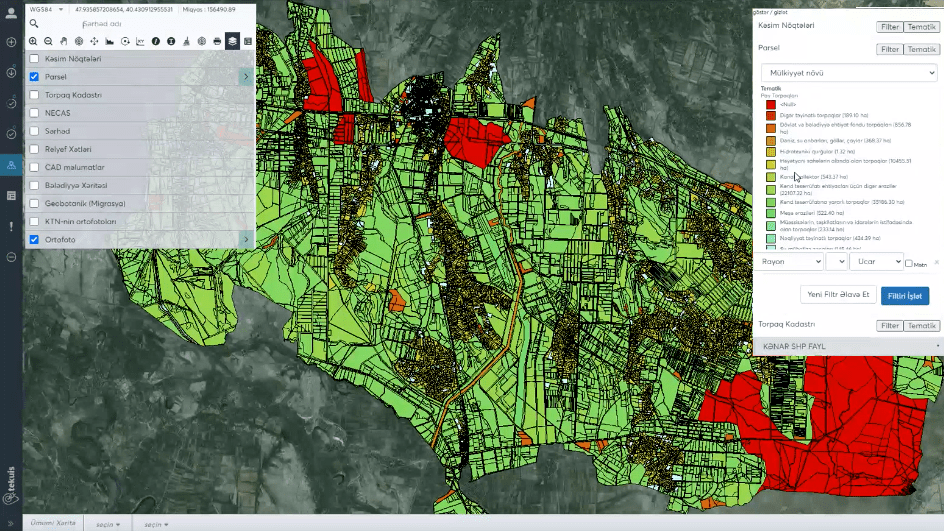Enable the Kəsim Nöqtələri layer checkbox

click(34, 58)
